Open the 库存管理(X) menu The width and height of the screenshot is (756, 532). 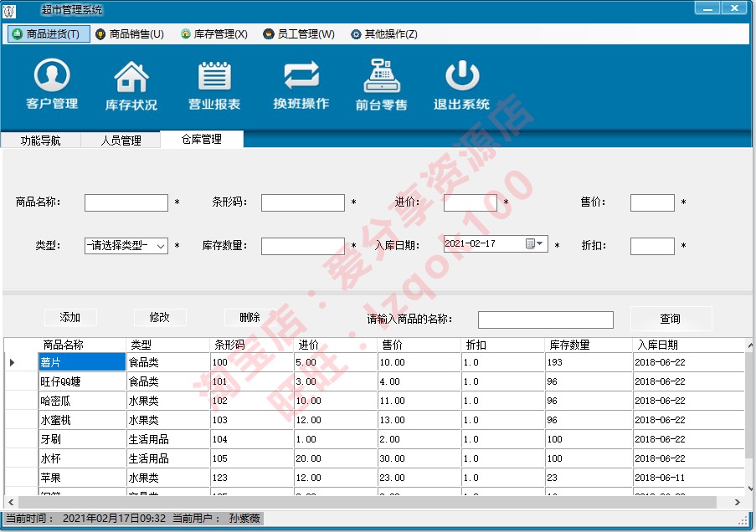pyautogui.click(x=214, y=33)
